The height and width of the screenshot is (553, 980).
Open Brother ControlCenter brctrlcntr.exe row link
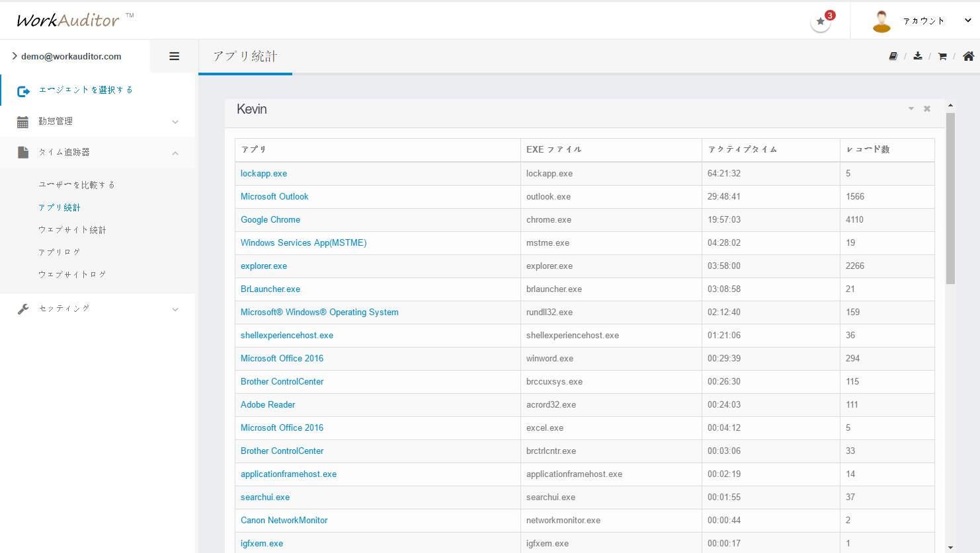pyautogui.click(x=282, y=451)
